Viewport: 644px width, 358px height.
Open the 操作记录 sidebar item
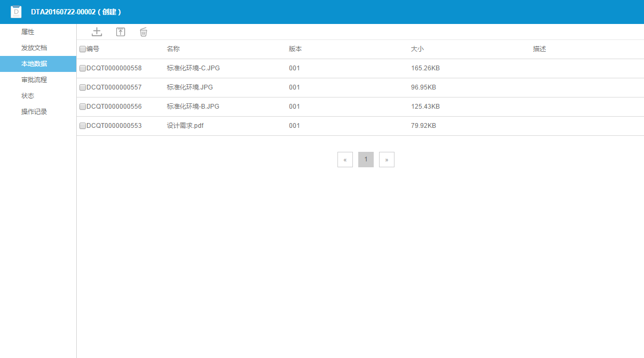click(38, 112)
